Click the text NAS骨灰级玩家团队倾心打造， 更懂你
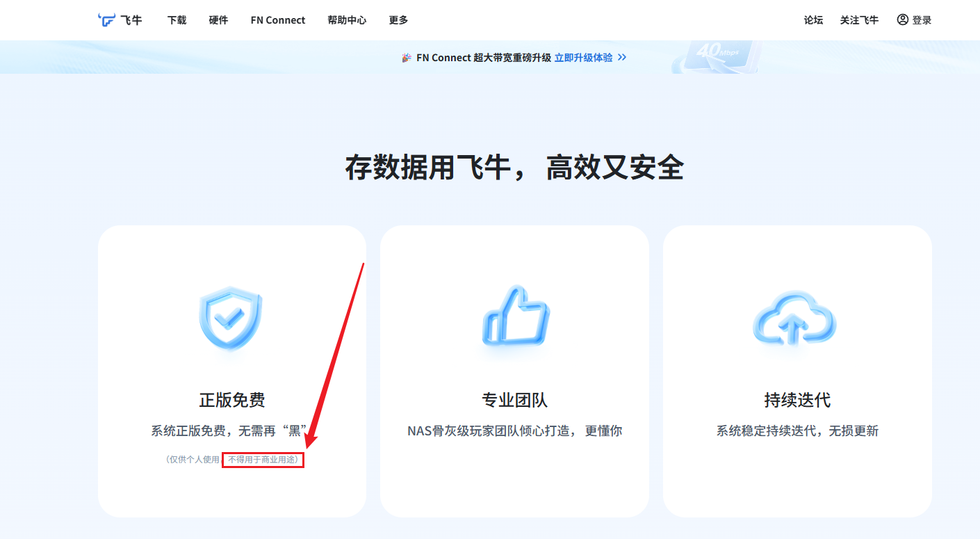The image size is (980, 539). point(515,431)
